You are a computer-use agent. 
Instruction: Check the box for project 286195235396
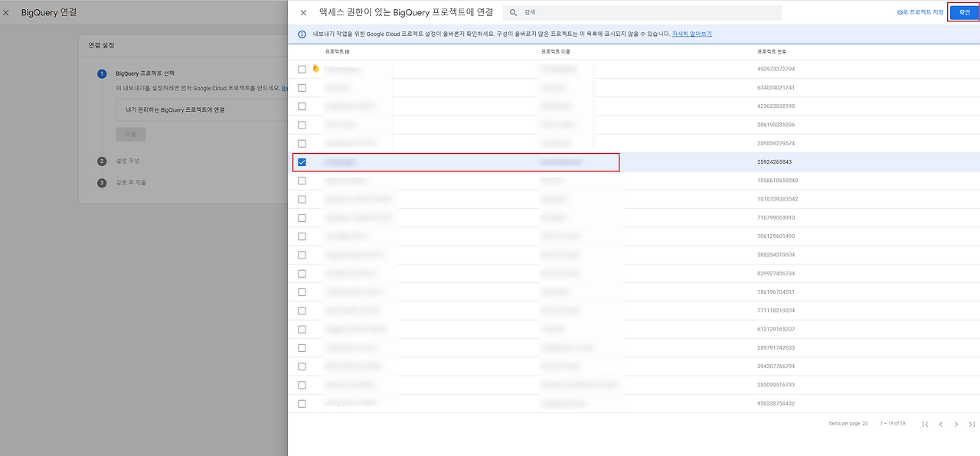pos(302,125)
